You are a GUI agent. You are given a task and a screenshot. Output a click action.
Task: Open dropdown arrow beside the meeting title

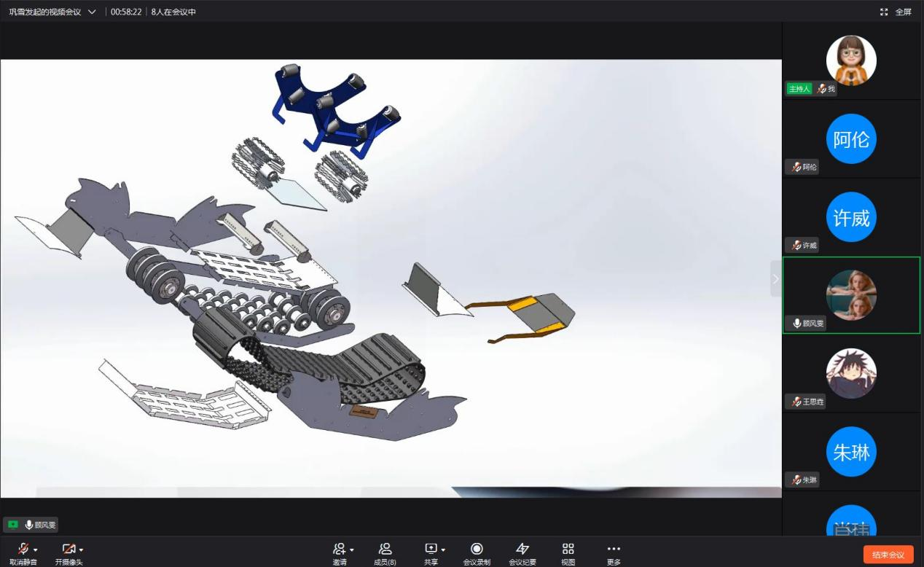91,12
